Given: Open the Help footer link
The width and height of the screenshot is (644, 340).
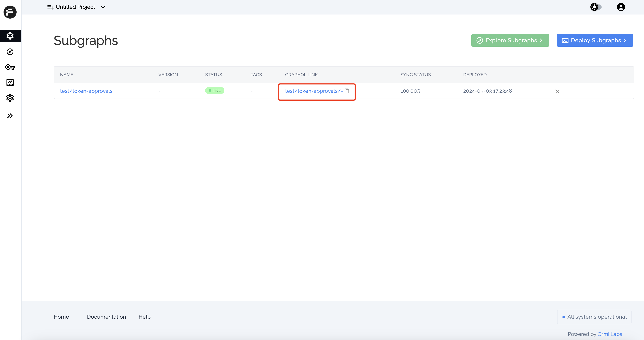Looking at the screenshot, I should pyautogui.click(x=145, y=317).
